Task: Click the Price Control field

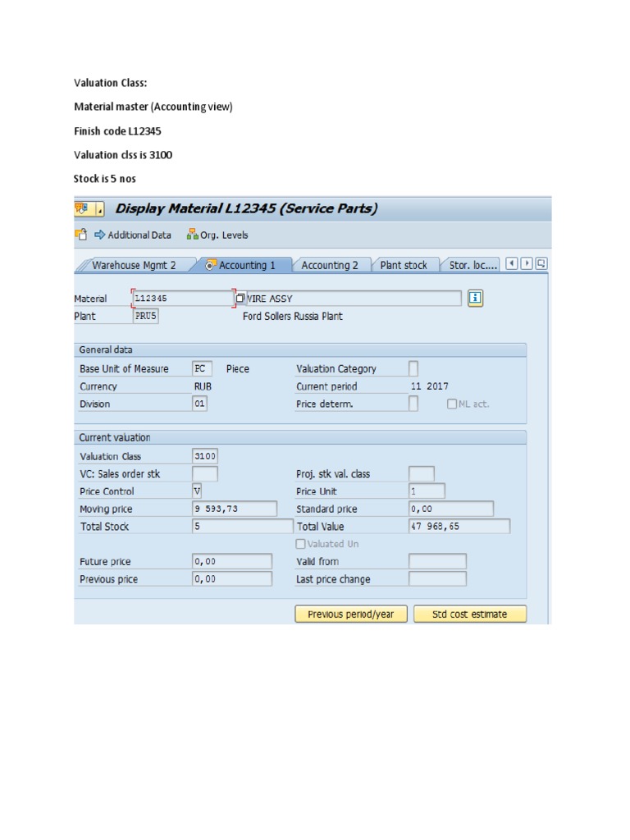Action: [x=197, y=491]
